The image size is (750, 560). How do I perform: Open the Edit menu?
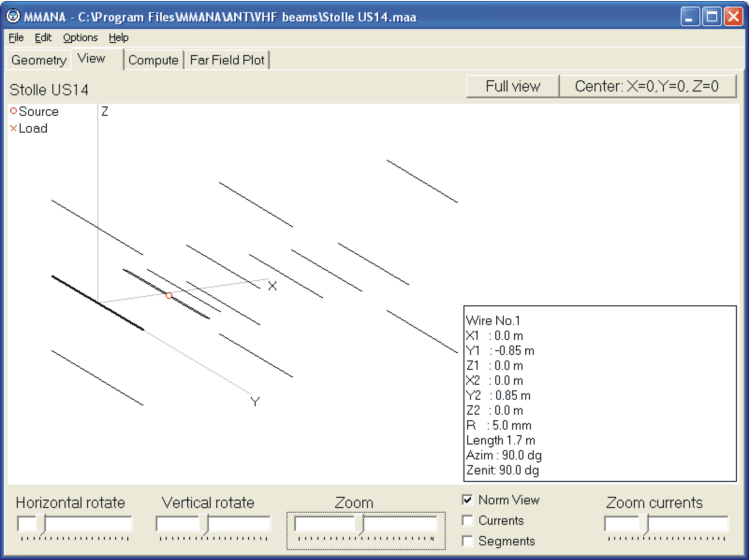[43, 38]
